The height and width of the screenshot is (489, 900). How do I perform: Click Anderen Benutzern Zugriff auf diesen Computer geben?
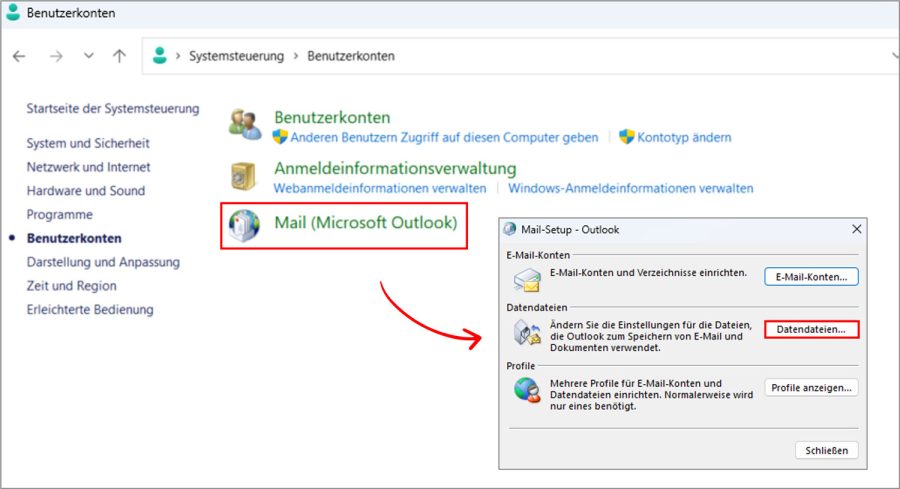(444, 138)
